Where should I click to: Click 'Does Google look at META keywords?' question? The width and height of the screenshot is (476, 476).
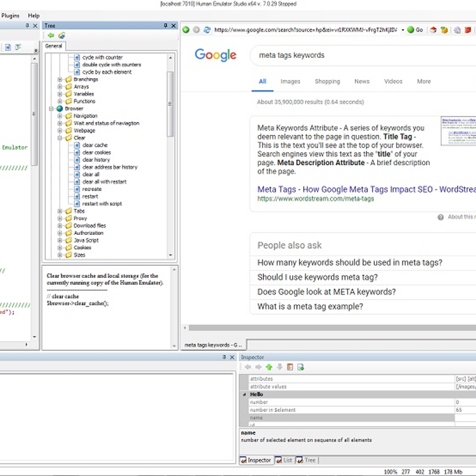326,292
